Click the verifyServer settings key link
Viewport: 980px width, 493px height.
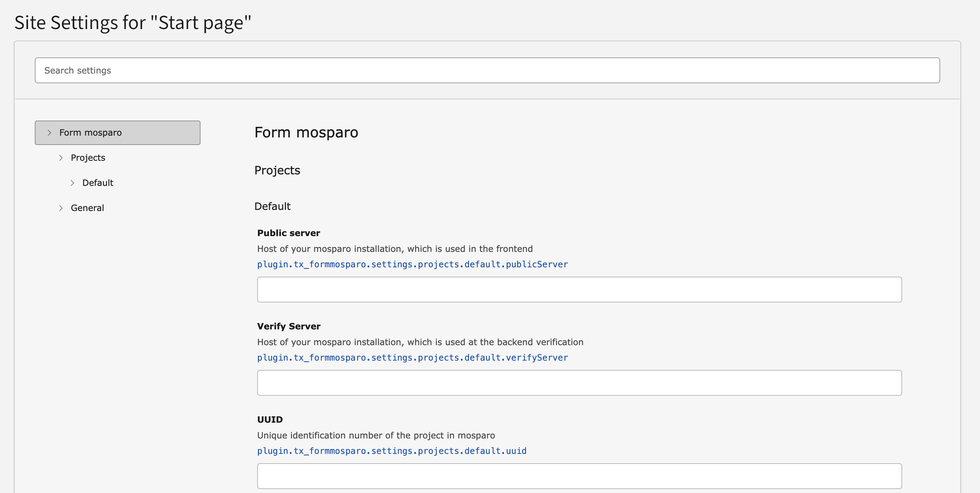point(412,357)
